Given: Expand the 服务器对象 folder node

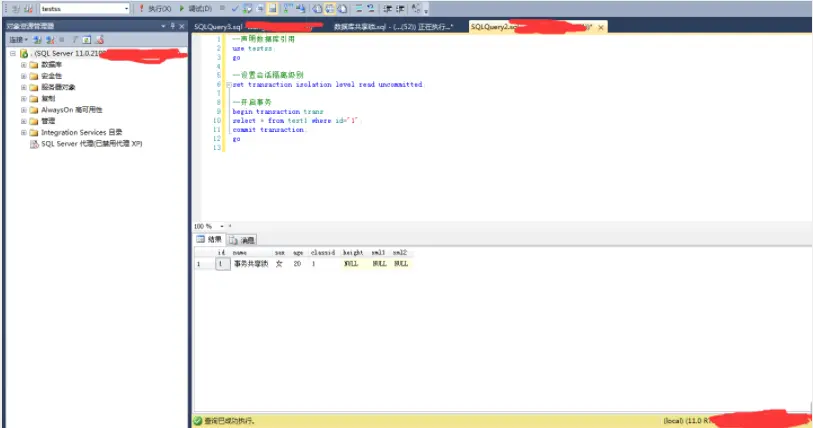Looking at the screenshot, I should [x=23, y=87].
